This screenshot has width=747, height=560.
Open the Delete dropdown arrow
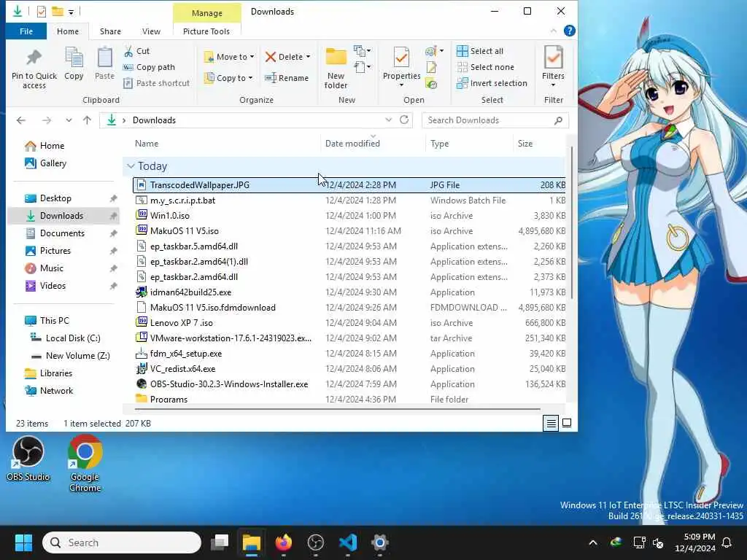click(x=309, y=57)
